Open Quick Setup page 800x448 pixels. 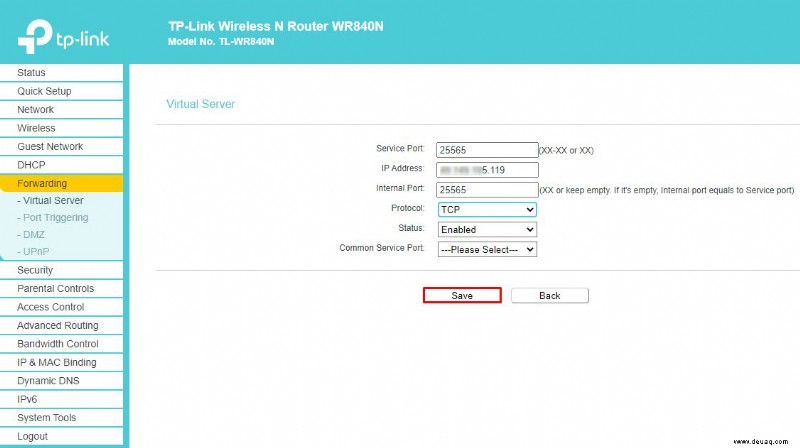coord(61,91)
